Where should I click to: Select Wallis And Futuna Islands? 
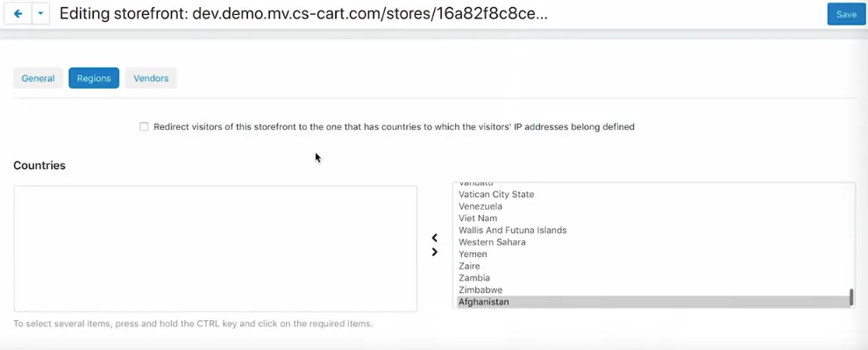[x=653, y=230]
